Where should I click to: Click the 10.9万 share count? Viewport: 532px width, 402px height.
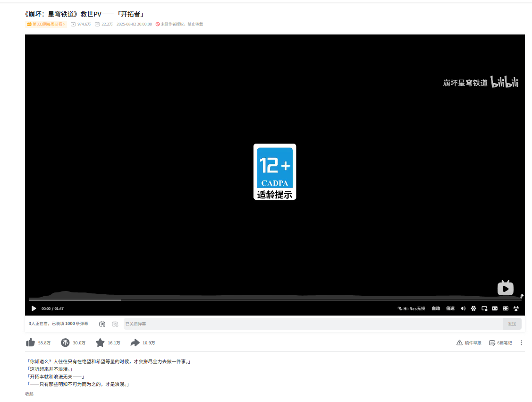click(x=149, y=343)
